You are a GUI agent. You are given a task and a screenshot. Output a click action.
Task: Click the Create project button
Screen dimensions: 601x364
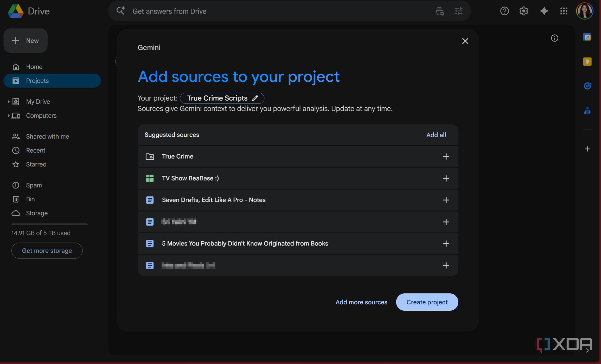point(427,302)
